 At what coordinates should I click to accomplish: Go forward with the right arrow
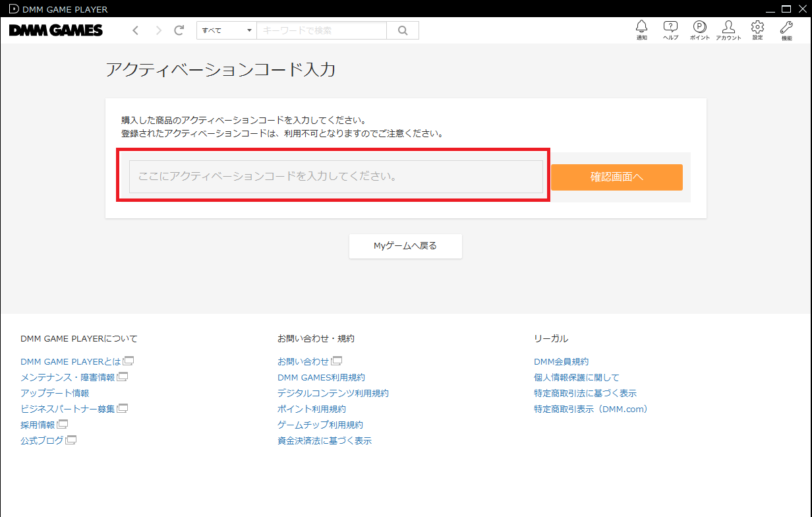coord(158,30)
